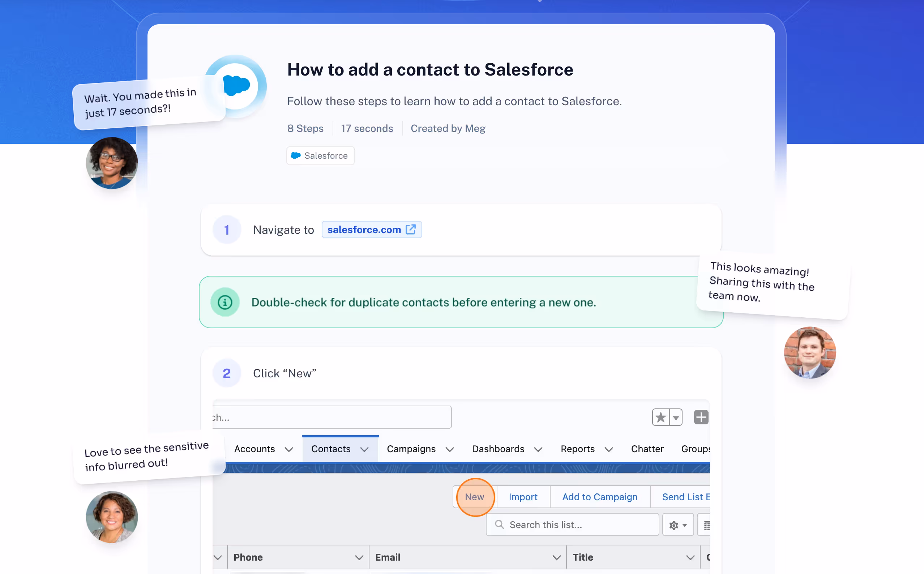Click the plus global actions icon
The width and height of the screenshot is (924, 574).
(701, 417)
